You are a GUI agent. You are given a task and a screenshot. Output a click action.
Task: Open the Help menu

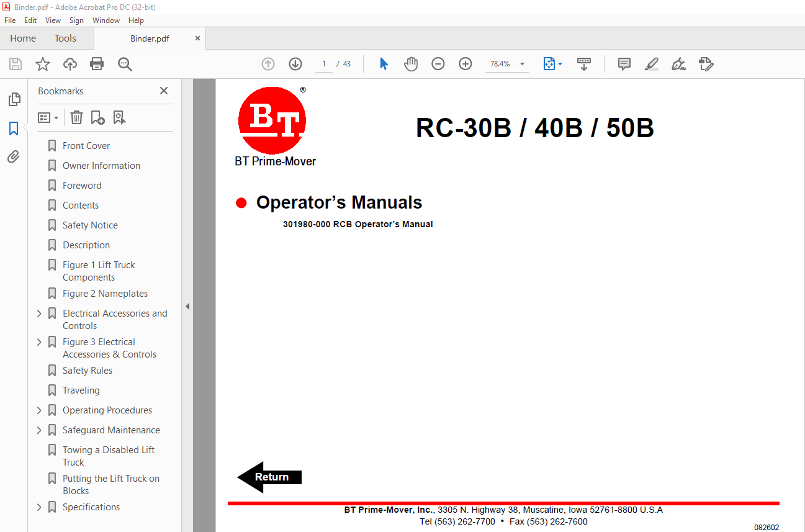[136, 20]
